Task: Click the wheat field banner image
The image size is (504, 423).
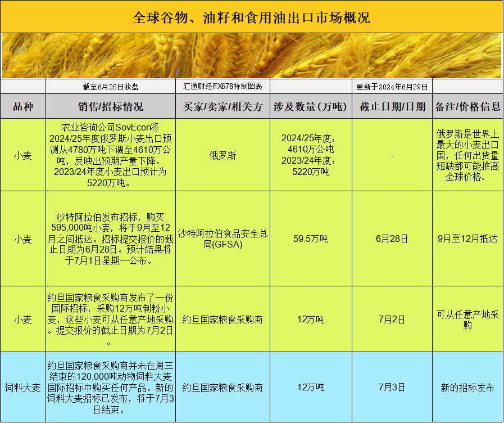Action: (x=252, y=56)
